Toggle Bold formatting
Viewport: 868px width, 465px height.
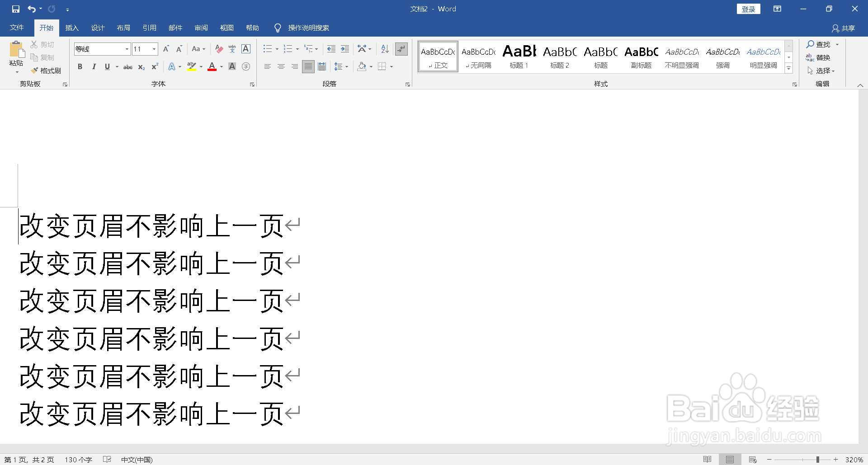pyautogui.click(x=80, y=66)
